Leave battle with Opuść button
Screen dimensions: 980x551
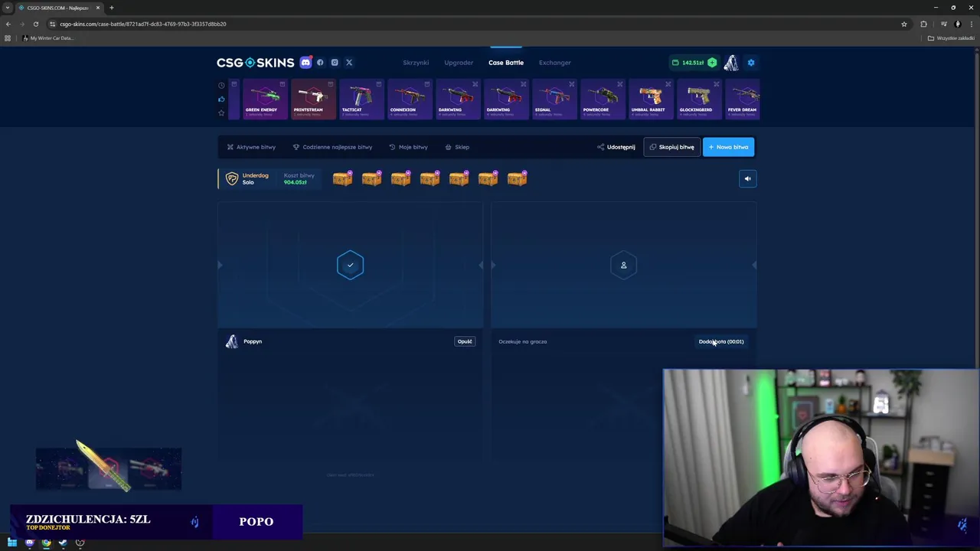tap(465, 341)
